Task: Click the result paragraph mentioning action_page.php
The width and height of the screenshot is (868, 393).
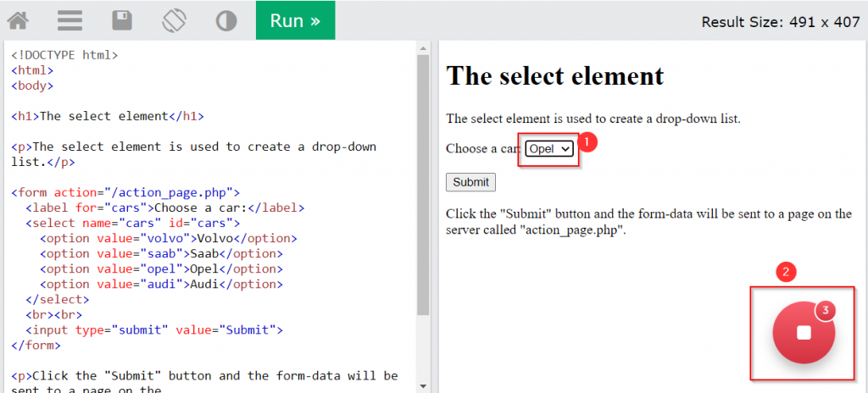Action: 648,222
